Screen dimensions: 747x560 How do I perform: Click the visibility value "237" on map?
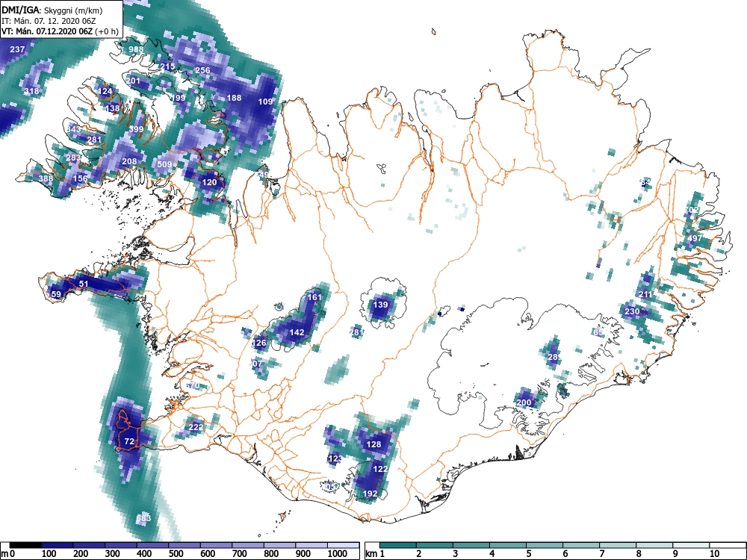(x=17, y=49)
